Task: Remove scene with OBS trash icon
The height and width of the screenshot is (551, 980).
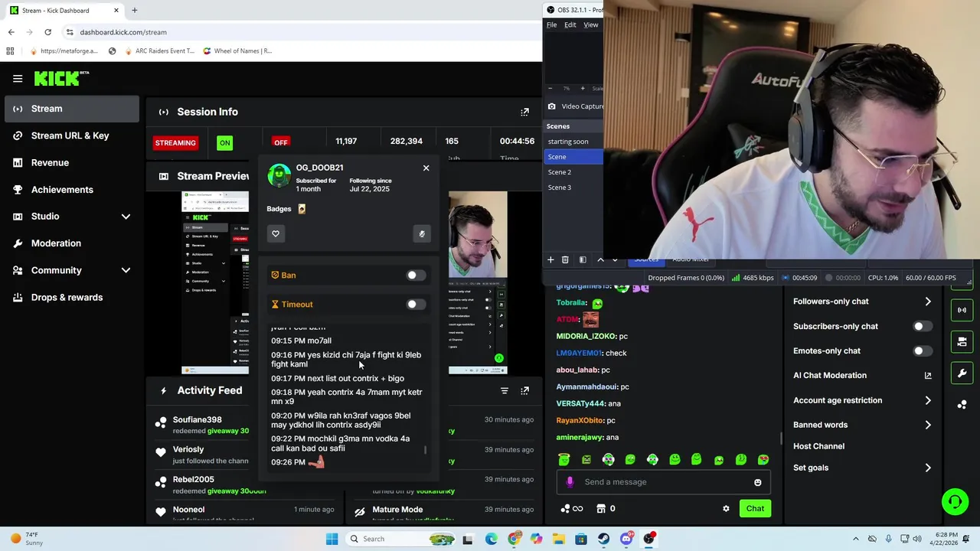Action: coord(565,260)
